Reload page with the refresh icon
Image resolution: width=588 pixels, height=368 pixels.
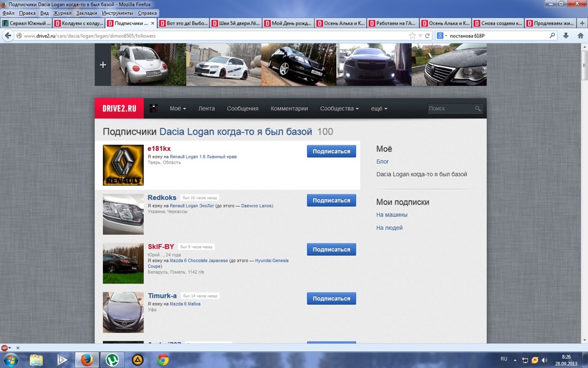(427, 36)
